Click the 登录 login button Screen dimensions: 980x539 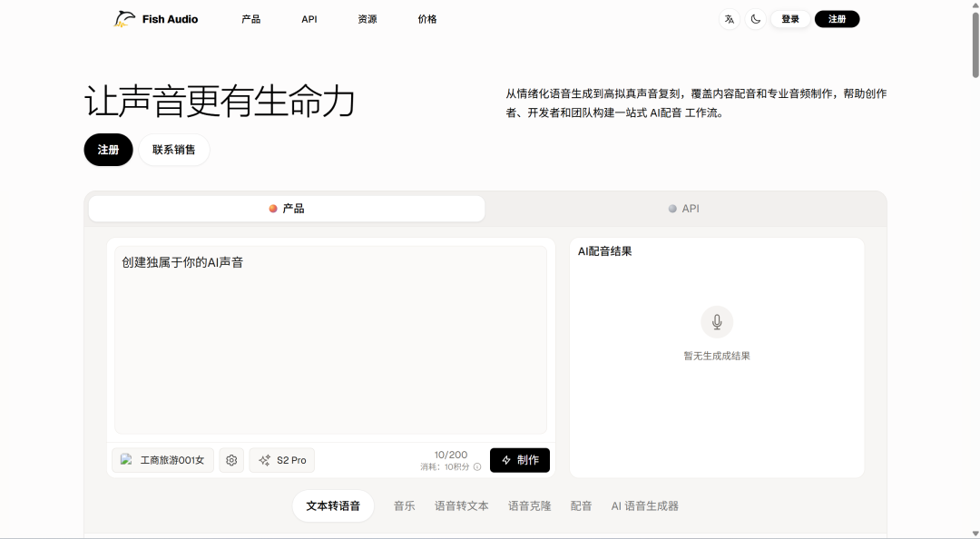[x=790, y=19]
